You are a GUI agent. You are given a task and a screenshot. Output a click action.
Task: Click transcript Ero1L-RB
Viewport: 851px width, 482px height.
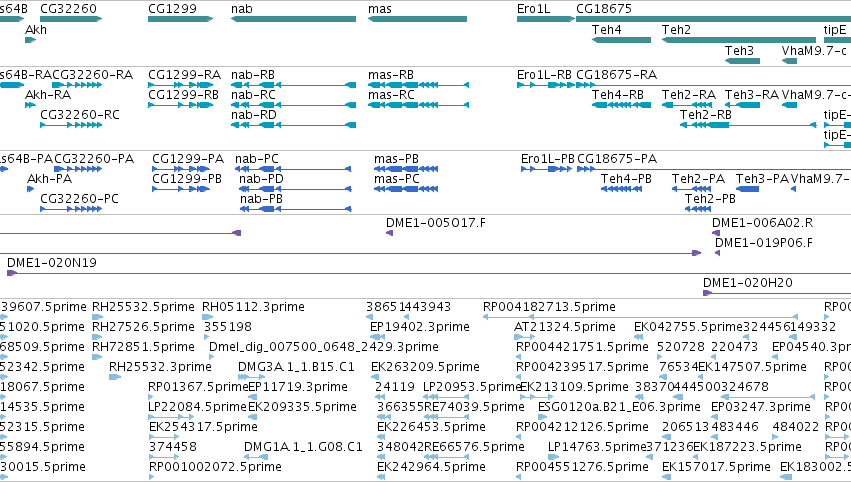[x=545, y=85]
